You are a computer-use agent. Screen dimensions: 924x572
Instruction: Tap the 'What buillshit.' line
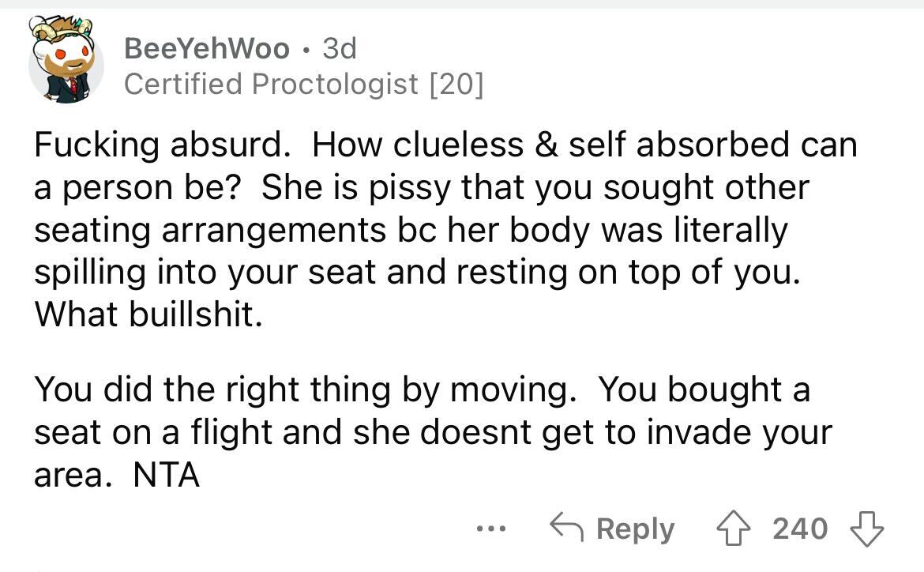tap(148, 314)
